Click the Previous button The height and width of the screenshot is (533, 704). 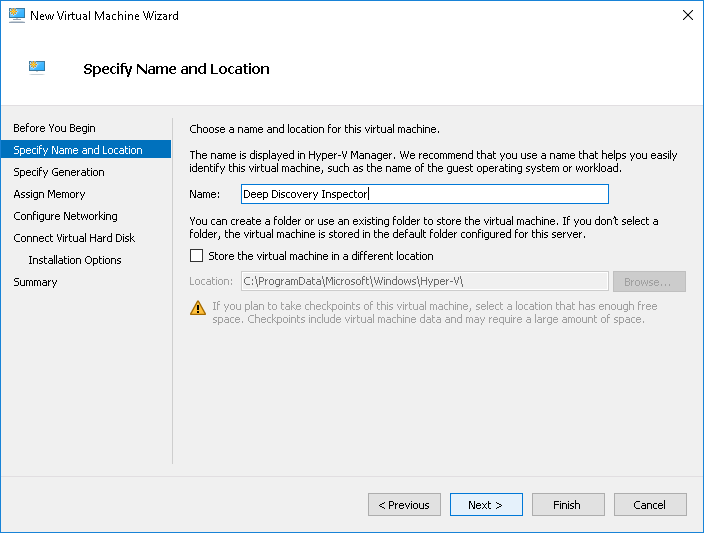pyautogui.click(x=404, y=505)
